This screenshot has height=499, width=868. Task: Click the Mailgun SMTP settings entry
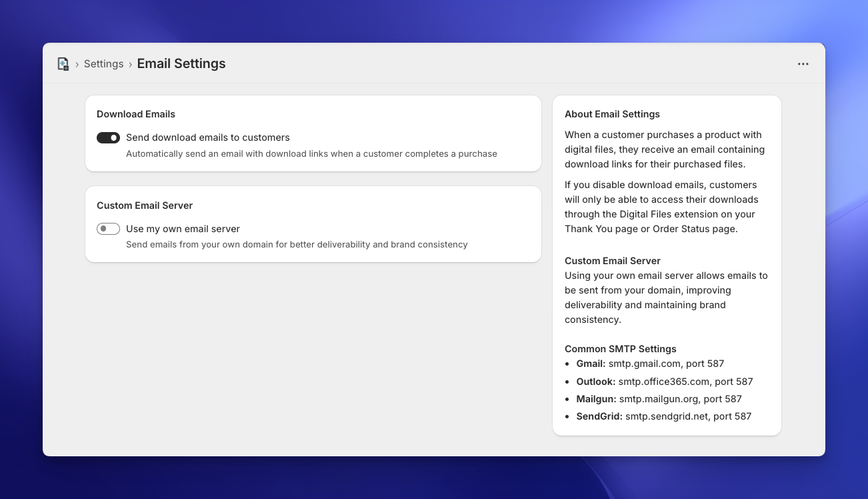click(x=659, y=399)
